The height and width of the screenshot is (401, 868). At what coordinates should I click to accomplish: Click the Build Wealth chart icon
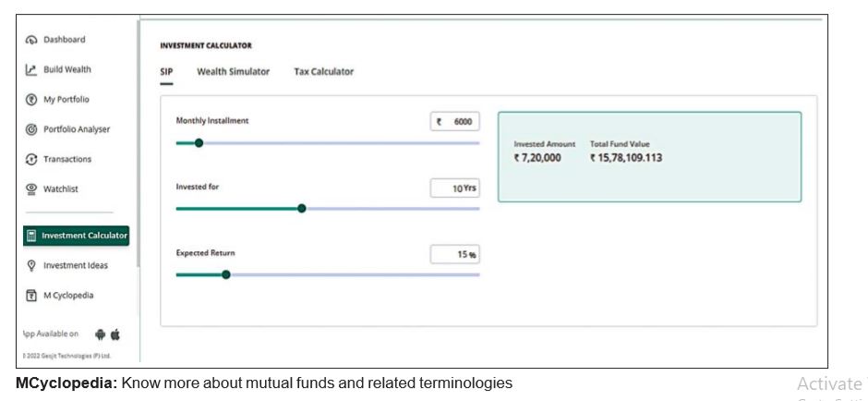tap(31, 70)
